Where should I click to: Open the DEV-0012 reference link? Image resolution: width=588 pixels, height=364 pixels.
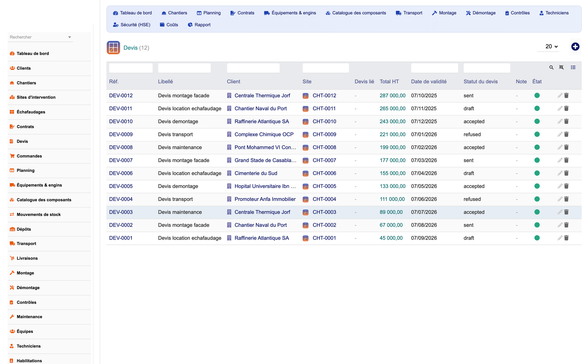click(x=121, y=95)
